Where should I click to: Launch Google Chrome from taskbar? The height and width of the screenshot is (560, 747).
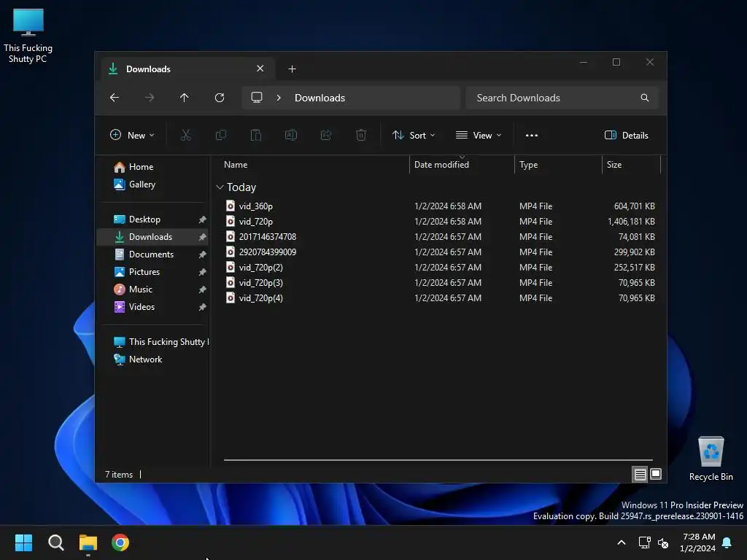[x=120, y=542]
